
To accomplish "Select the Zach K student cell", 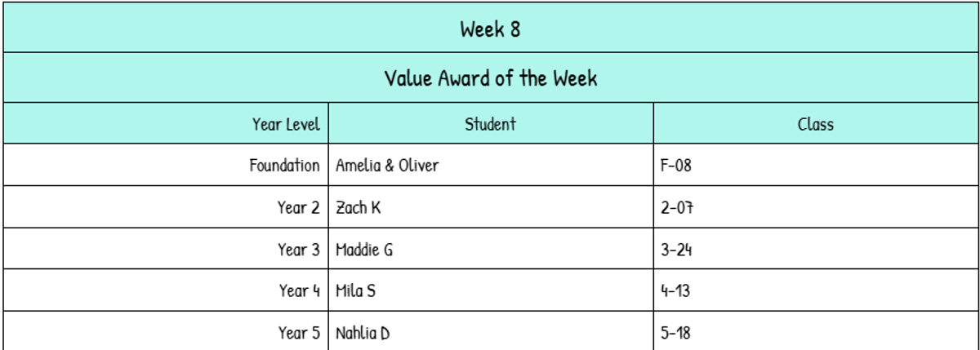I will [359, 207].
